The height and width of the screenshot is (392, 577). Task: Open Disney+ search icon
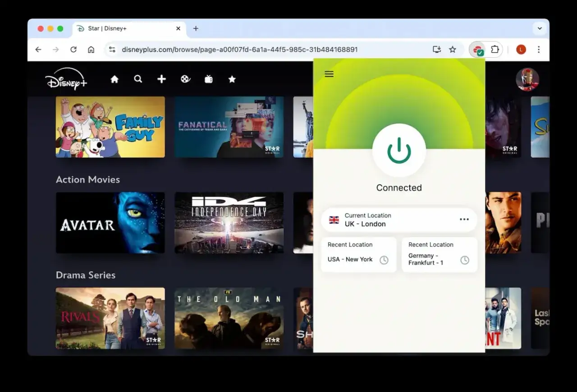tap(138, 79)
